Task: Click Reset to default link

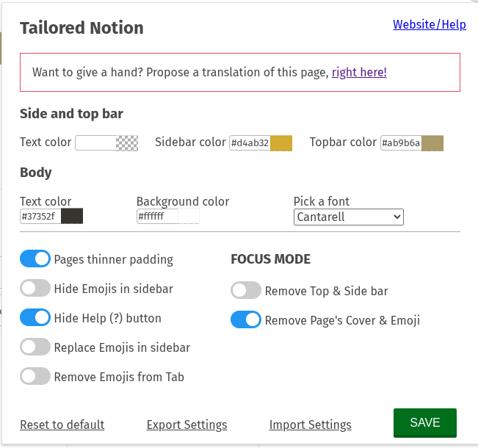Action: 62,424
